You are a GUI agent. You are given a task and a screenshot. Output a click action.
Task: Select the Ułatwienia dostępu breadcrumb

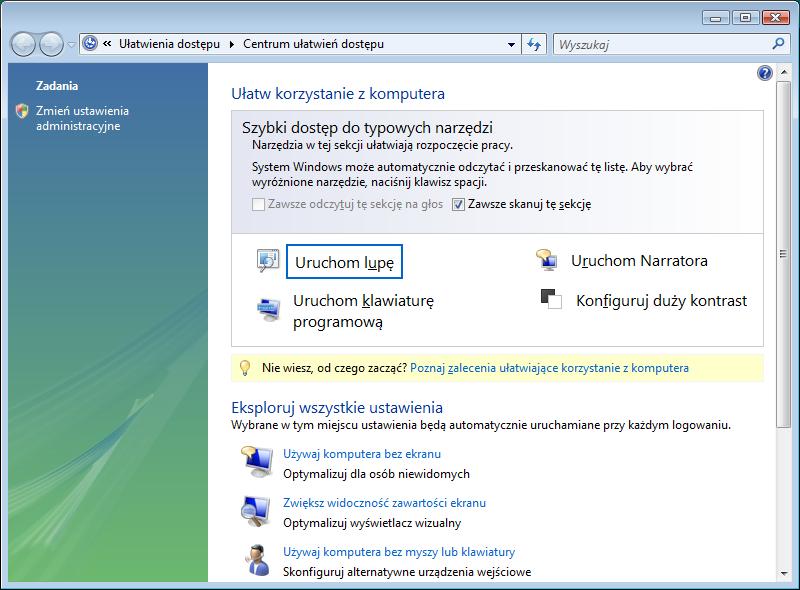point(169,44)
